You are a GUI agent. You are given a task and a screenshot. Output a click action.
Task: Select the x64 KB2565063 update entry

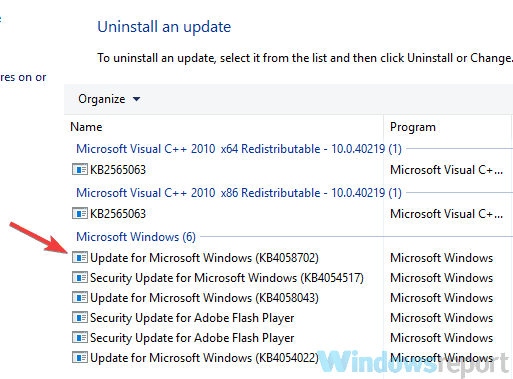(x=118, y=170)
